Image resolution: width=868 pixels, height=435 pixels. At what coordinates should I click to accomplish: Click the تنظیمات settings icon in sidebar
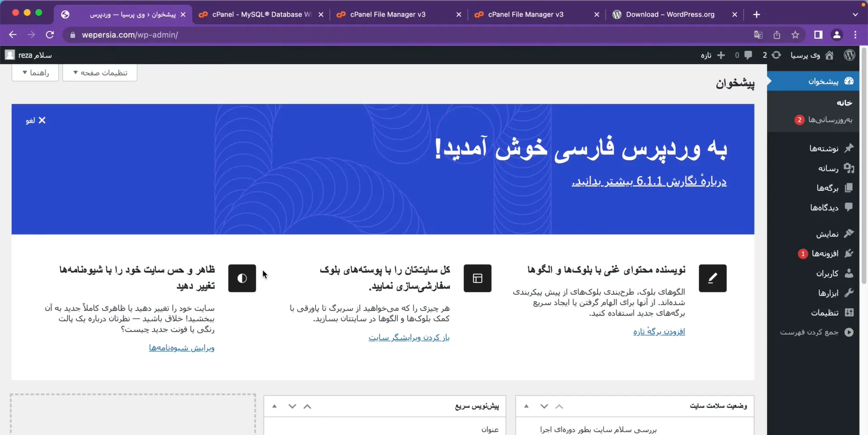[x=849, y=312]
